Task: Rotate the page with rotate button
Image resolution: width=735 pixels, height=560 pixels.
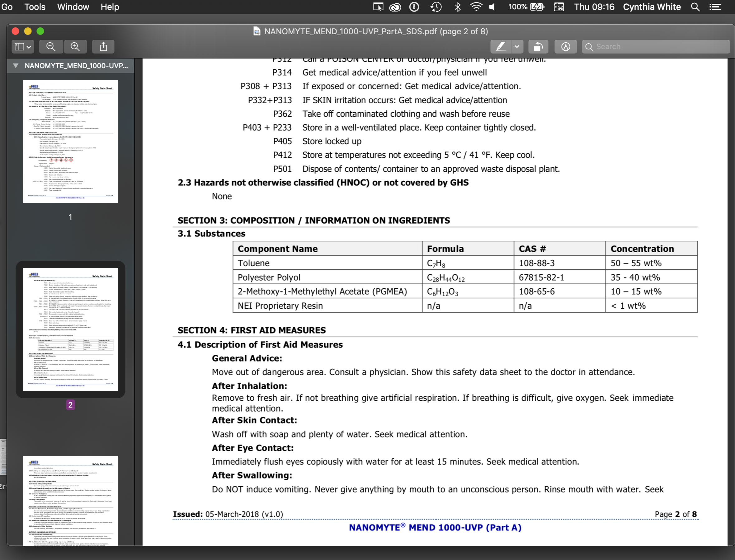Action: pos(538,47)
